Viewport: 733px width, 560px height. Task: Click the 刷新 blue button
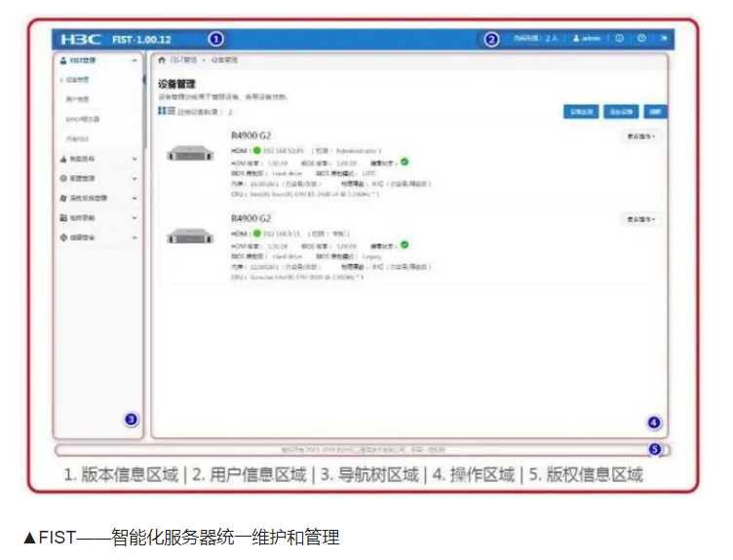tap(655, 112)
